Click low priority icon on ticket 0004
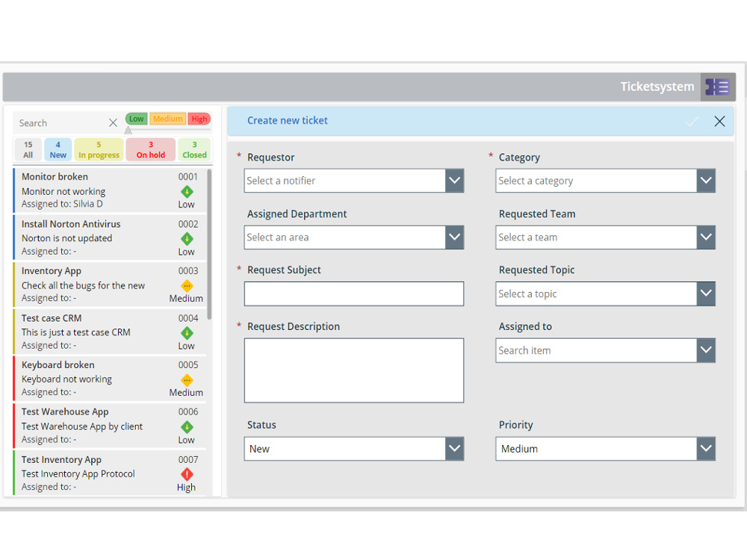The image size is (747, 560). [x=187, y=333]
